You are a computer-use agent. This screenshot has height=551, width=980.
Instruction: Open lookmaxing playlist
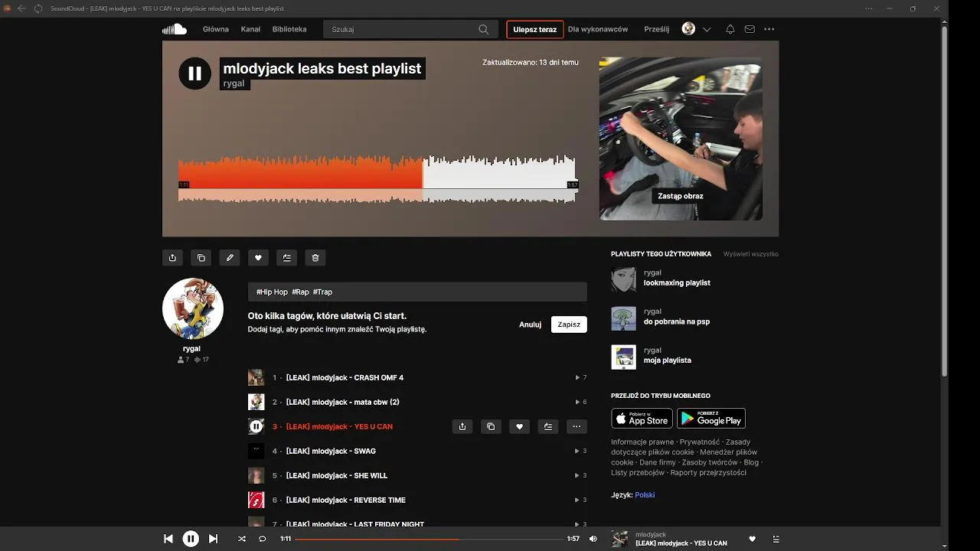[677, 282]
